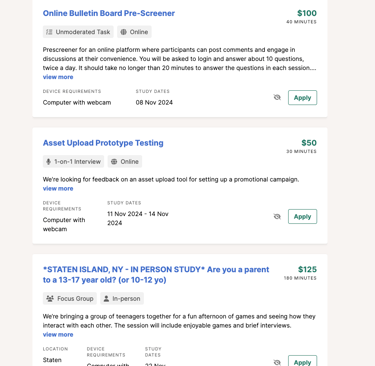
Task: Expand Staten Island study description via view more
Action: point(58,335)
